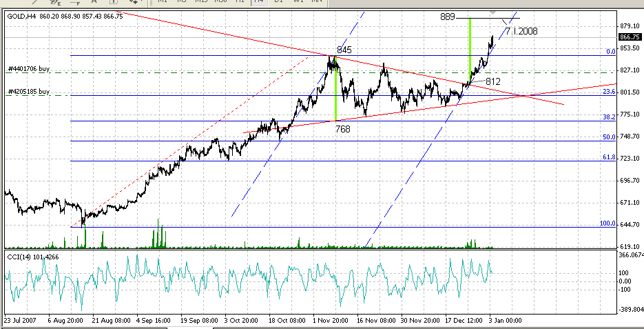Click the 61.8 Fibonacci level label
The width and height of the screenshot is (644, 329).
[609, 157]
